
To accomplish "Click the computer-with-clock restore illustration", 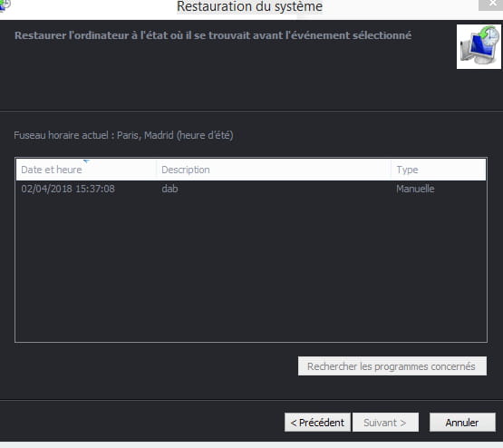I will [479, 46].
